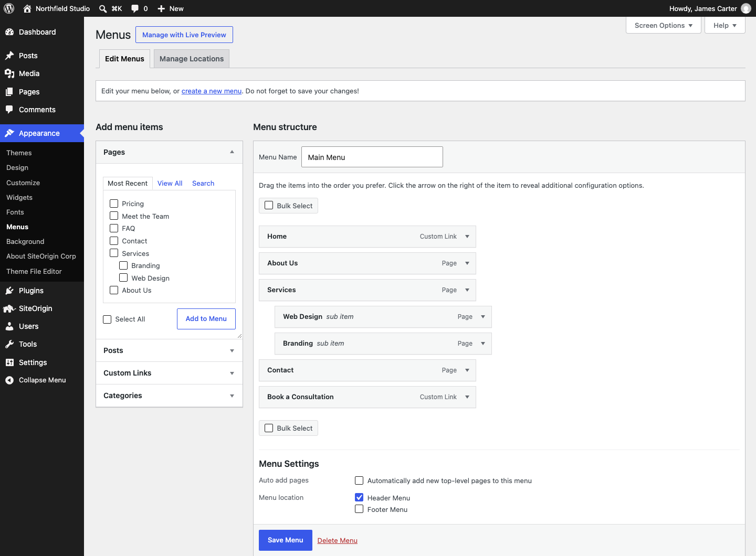This screenshot has height=556, width=756.
Task: Open the Screen Options dropdown
Action: 664,25
